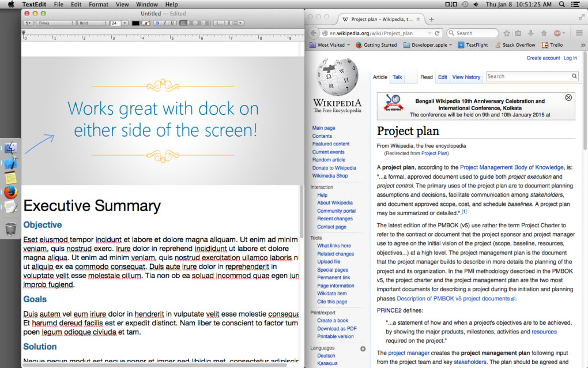The image size is (588, 368).
Task: Open the TextEdit menu in menu bar
Action: (34, 5)
